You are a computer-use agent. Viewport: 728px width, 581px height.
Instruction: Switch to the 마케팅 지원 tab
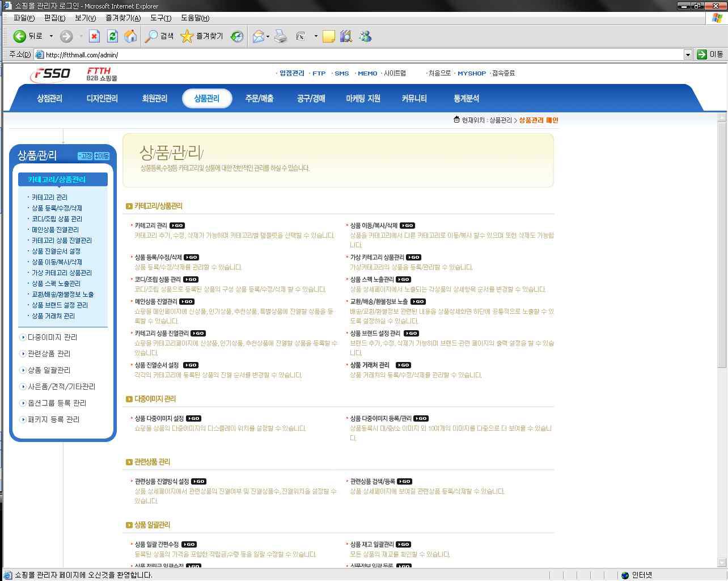pos(363,99)
